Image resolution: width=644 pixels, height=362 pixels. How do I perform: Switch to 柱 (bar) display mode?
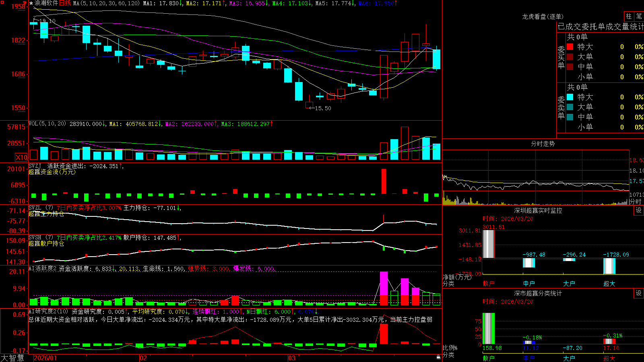pyautogui.click(x=629, y=16)
